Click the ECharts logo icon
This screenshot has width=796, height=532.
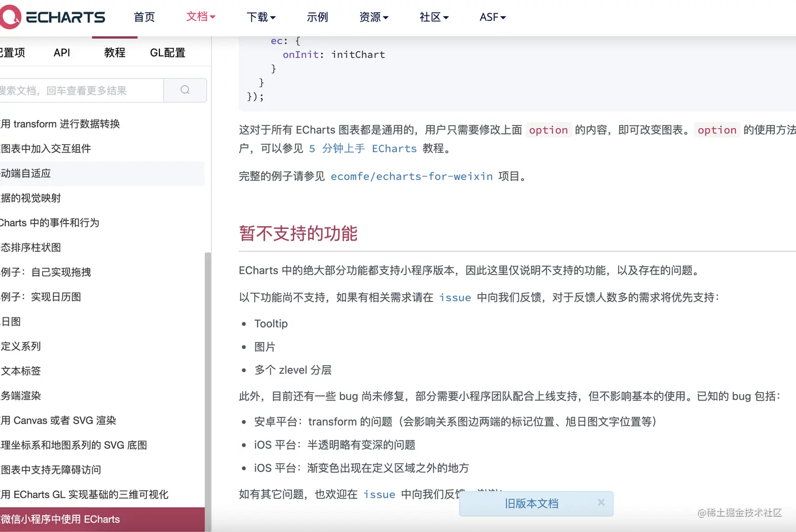(x=10, y=17)
